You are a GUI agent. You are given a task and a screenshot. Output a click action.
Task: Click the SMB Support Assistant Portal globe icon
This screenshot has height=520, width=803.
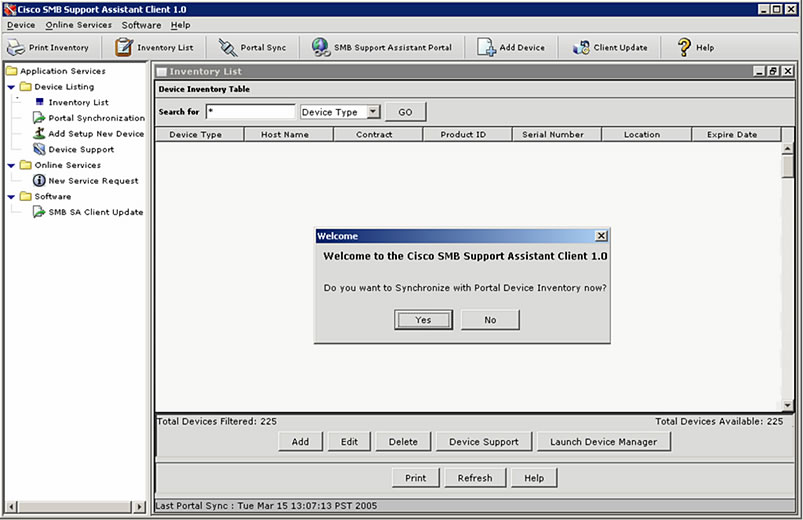tap(321, 47)
